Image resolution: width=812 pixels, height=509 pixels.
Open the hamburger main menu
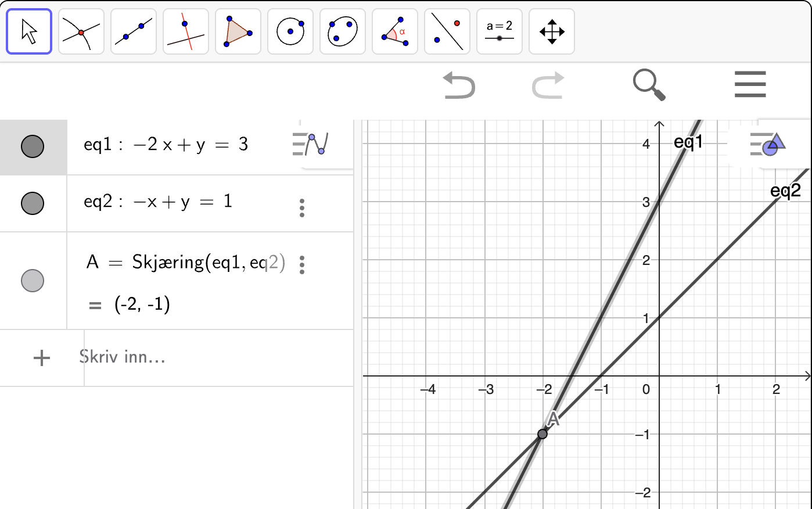coord(750,85)
